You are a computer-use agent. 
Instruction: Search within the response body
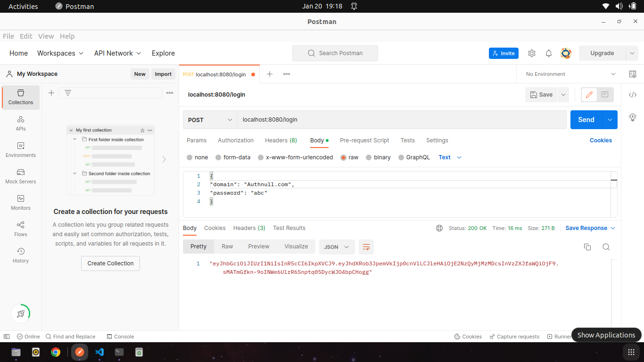[x=606, y=247]
